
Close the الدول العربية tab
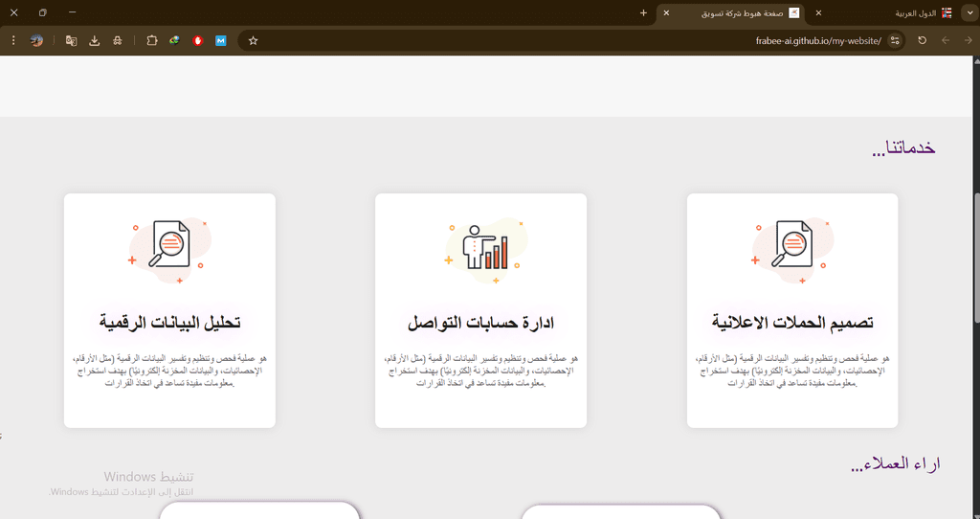tap(818, 12)
